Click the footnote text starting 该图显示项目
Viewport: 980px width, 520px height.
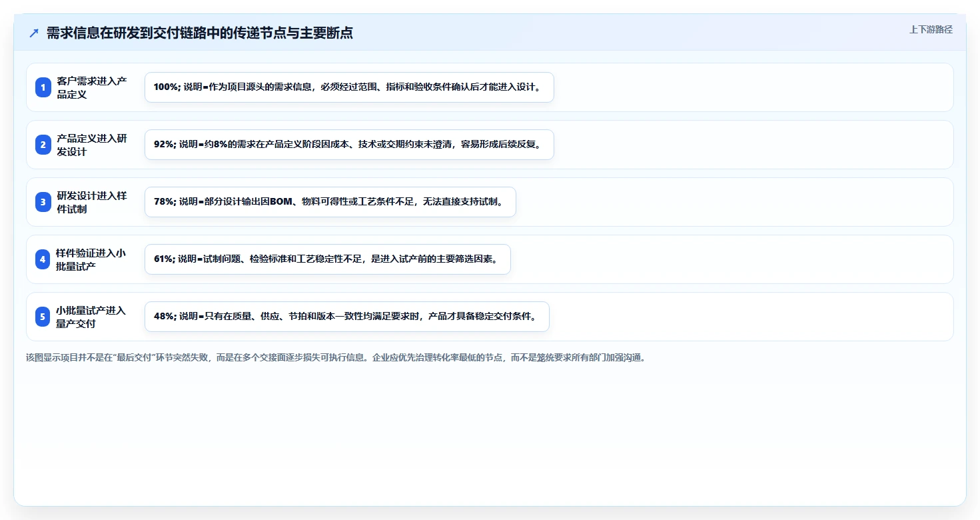coord(336,357)
